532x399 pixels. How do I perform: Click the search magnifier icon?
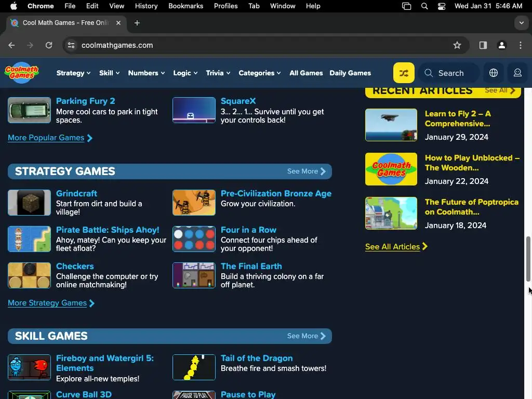(429, 73)
